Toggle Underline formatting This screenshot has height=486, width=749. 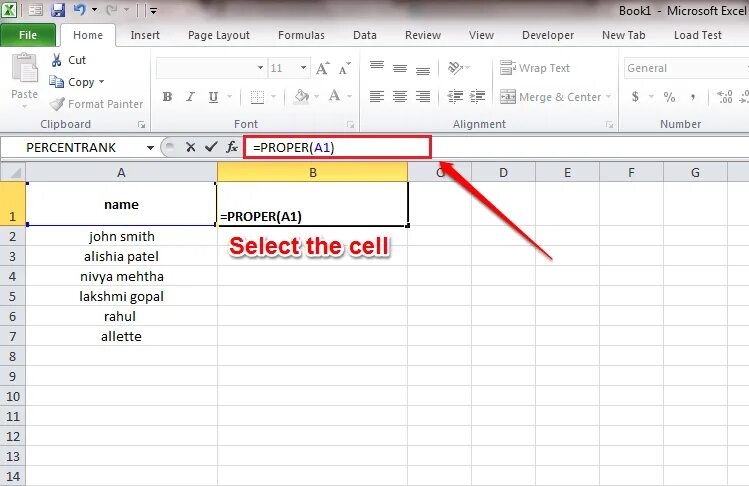(214, 97)
